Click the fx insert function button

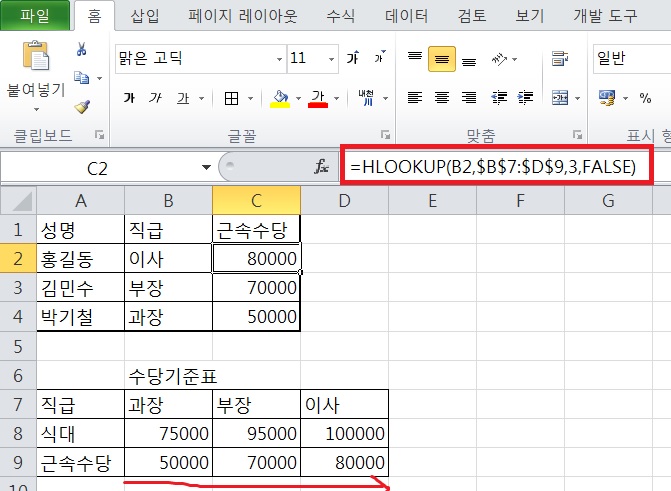pyautogui.click(x=321, y=167)
